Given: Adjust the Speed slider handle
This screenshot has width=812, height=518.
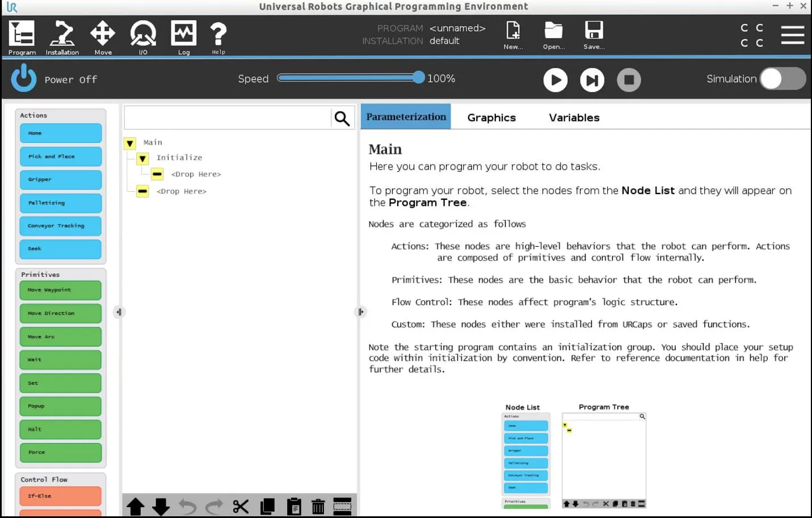Looking at the screenshot, I should pos(418,78).
